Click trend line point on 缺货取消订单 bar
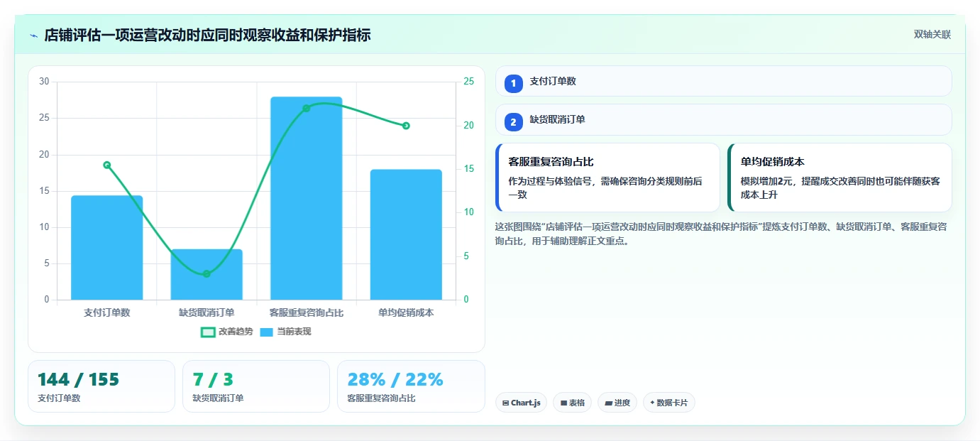 click(x=207, y=273)
